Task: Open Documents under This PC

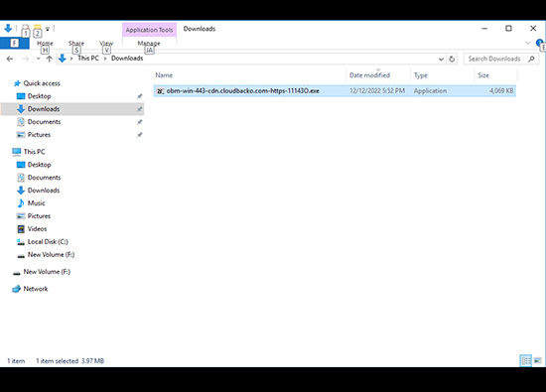Action: point(44,178)
